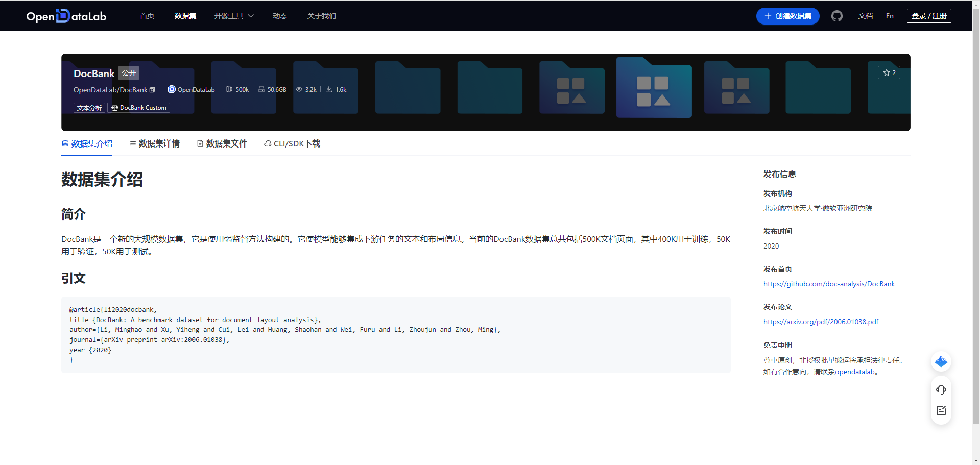Click the view count eye icon showing 3.2k
This screenshot has height=465, width=980.
300,89
